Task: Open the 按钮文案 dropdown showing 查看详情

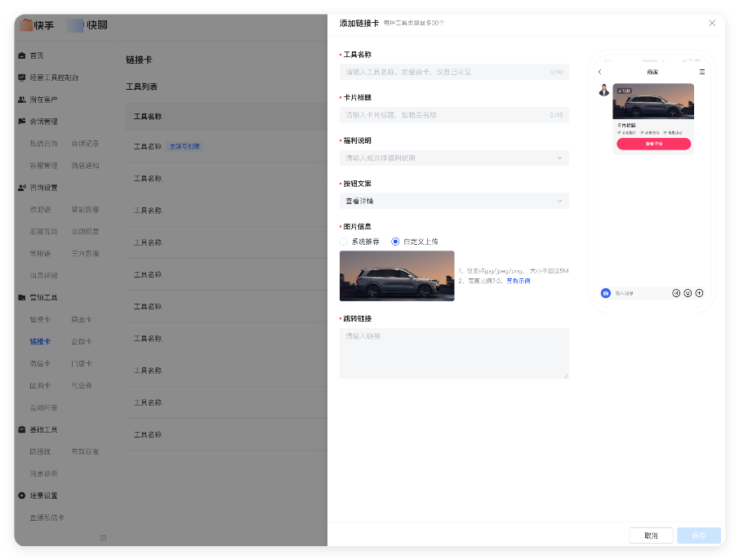Action: (454, 201)
